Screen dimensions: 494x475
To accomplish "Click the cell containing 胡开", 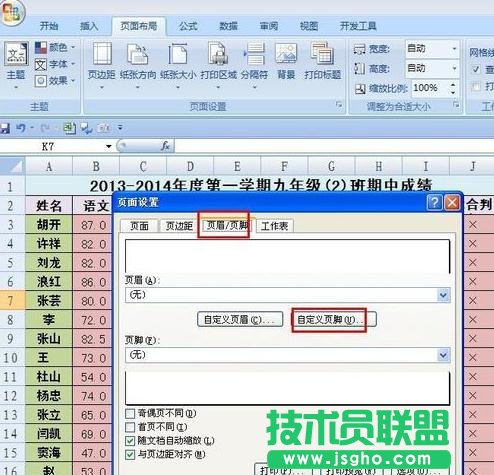I will click(49, 225).
